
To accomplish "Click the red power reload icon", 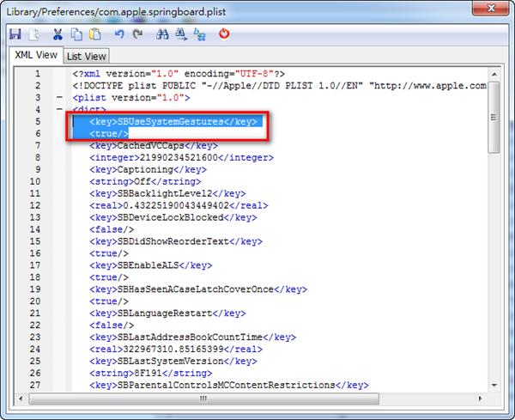I will pos(224,33).
